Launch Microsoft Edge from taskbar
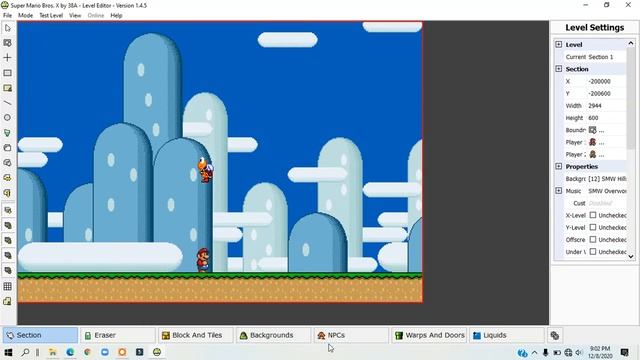The image size is (640, 360). point(70,352)
